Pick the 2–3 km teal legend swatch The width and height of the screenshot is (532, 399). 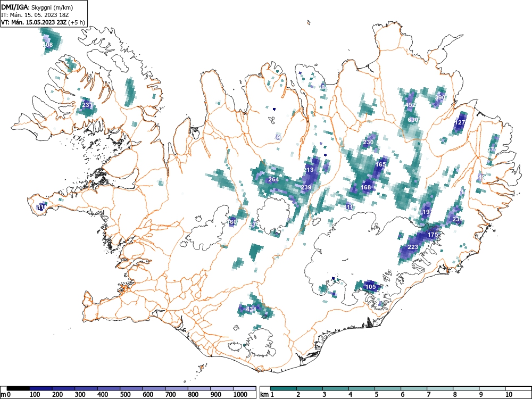310,388
